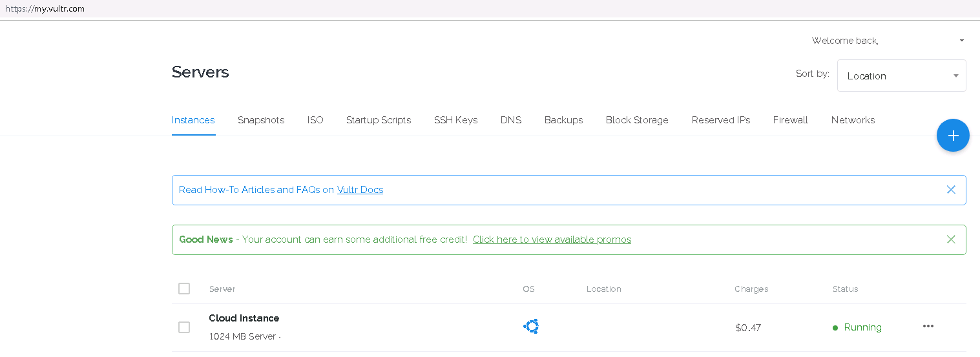Click the Server column header
This screenshot has width=980, height=357.
[222, 289]
